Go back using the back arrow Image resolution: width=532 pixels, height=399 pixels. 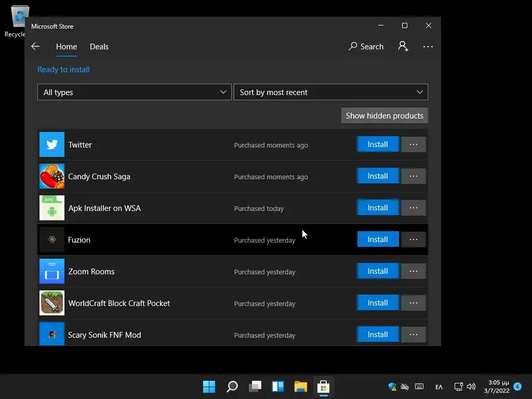(x=35, y=46)
